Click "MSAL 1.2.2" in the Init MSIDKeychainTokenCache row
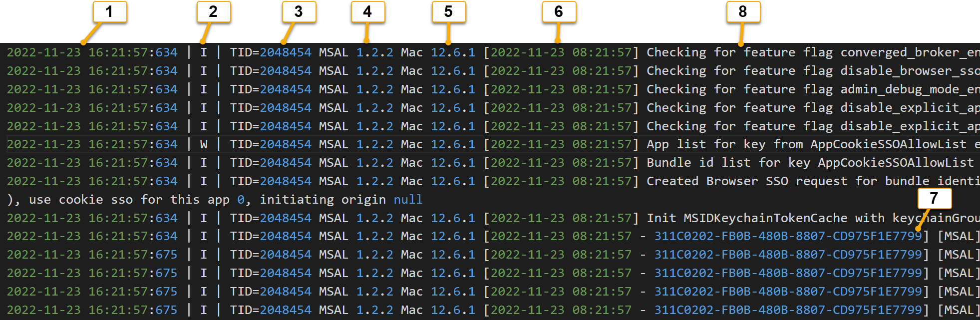 pos(356,218)
